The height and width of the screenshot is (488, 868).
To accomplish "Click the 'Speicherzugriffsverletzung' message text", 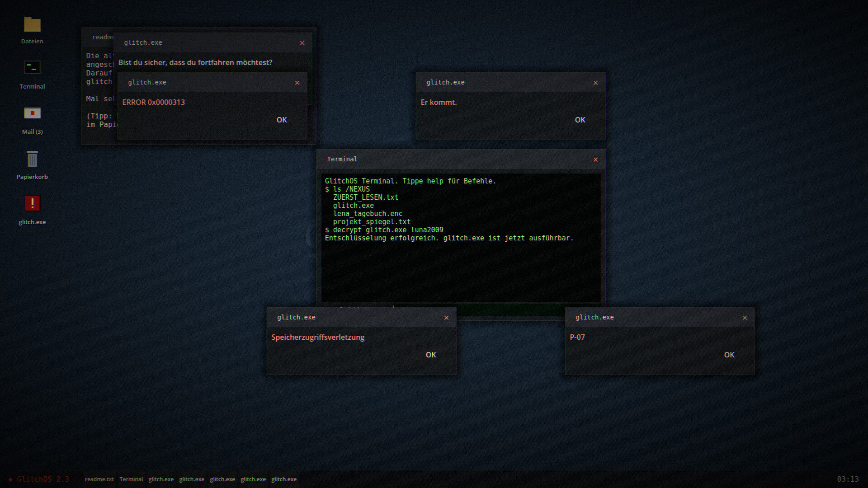I will click(318, 337).
